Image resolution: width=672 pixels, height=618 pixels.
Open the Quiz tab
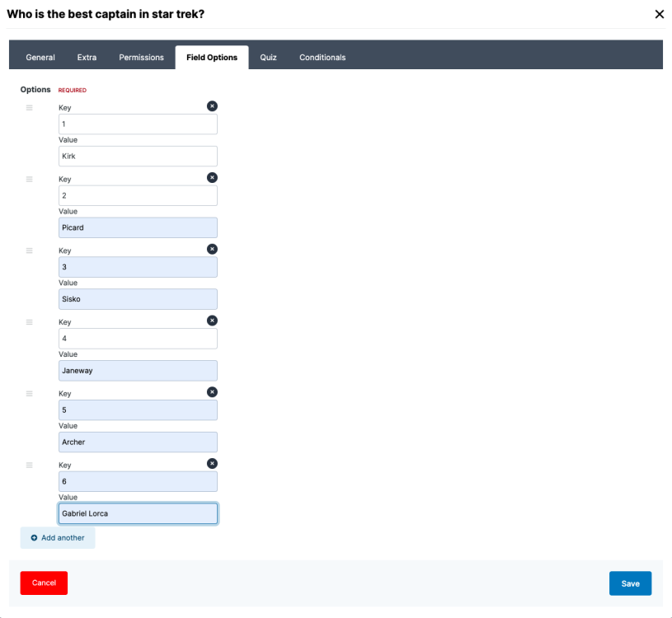click(268, 58)
